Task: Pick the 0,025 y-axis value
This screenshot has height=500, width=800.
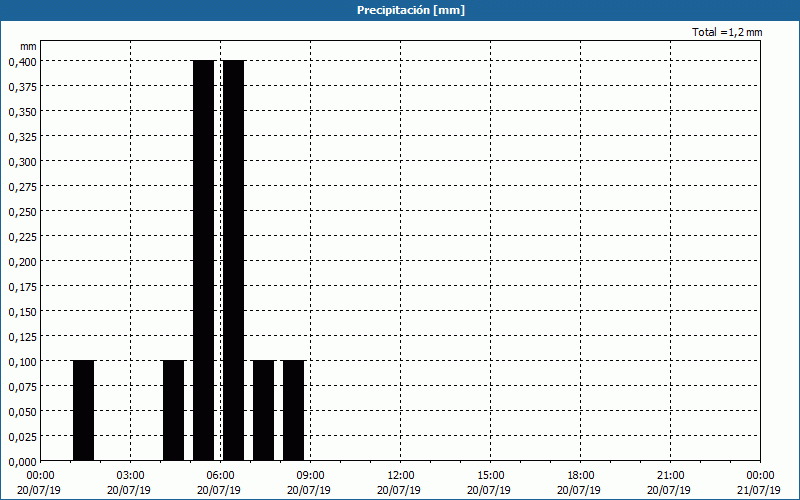Action: pos(22,436)
